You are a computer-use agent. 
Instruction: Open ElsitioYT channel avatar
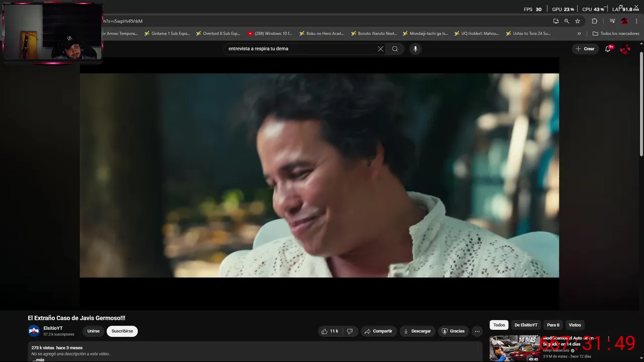click(34, 331)
